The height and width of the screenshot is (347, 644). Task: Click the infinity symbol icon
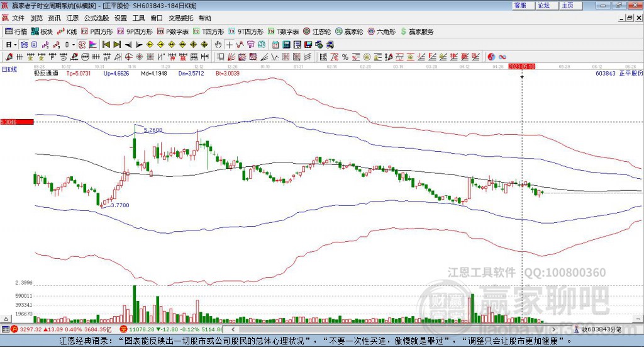(502, 57)
